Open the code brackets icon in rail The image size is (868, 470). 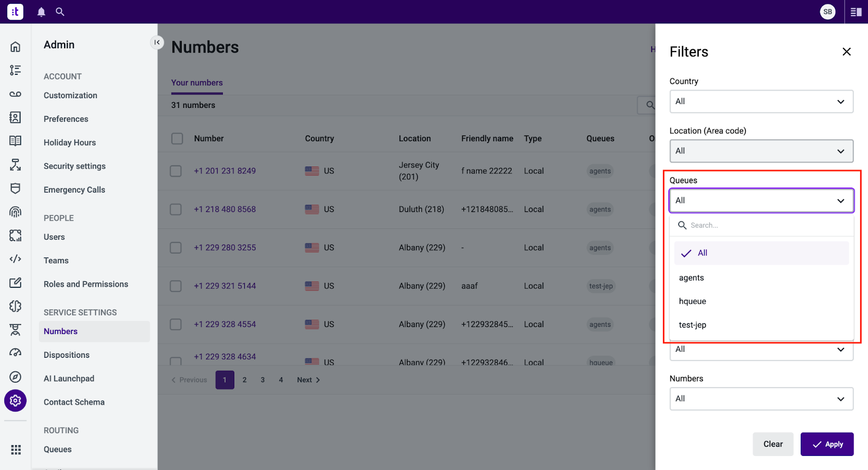tap(15, 259)
